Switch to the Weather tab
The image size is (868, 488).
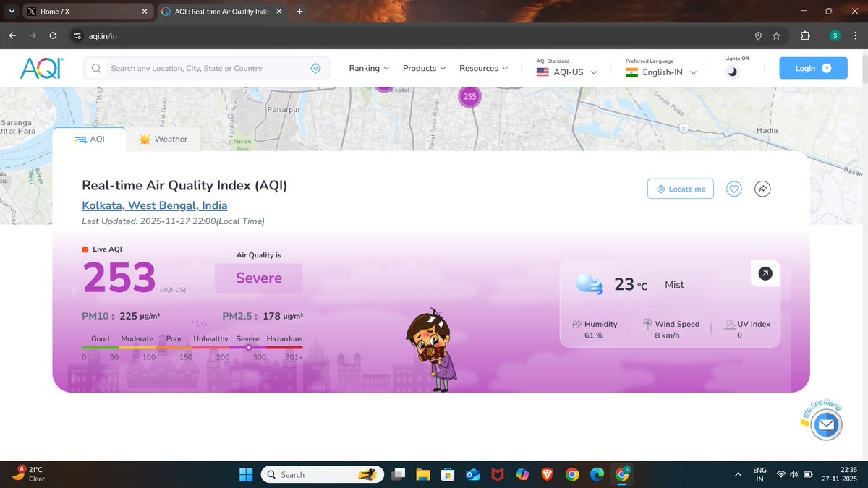[x=163, y=139]
